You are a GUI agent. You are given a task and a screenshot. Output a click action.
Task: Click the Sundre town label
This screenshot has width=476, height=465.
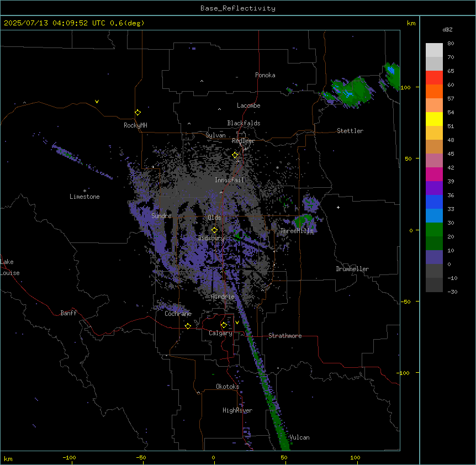click(x=161, y=216)
